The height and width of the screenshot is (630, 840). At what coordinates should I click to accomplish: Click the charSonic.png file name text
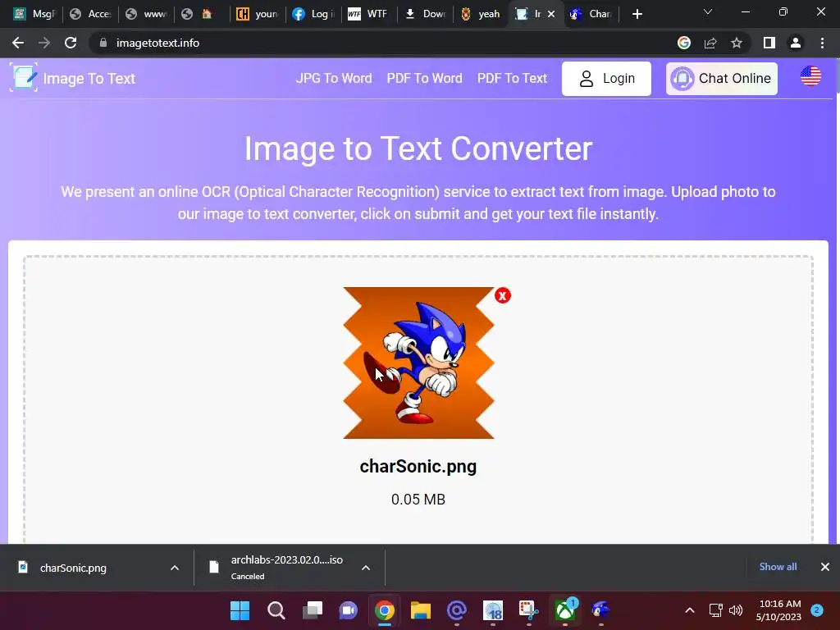coord(418,467)
